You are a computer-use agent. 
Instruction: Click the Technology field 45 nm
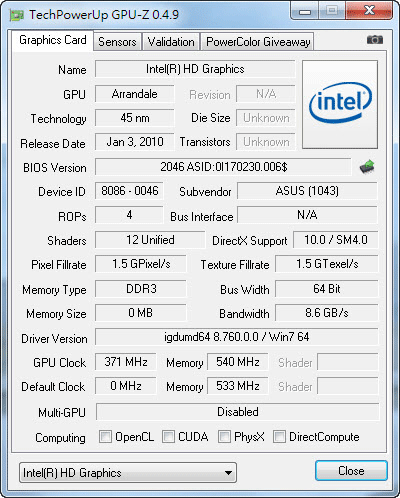[x=135, y=118]
